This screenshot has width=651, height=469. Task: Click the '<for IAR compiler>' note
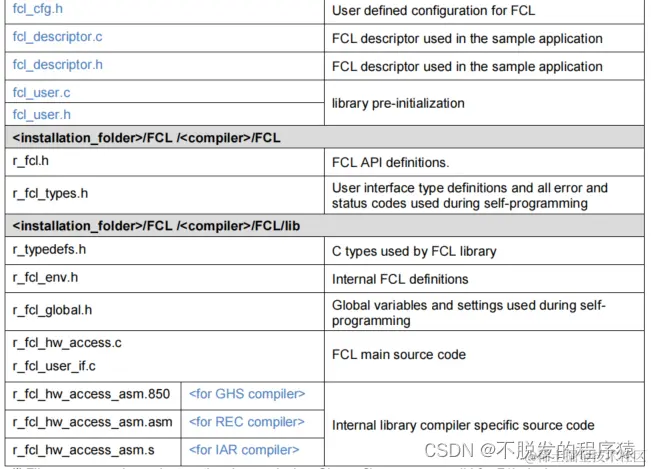[x=244, y=450]
